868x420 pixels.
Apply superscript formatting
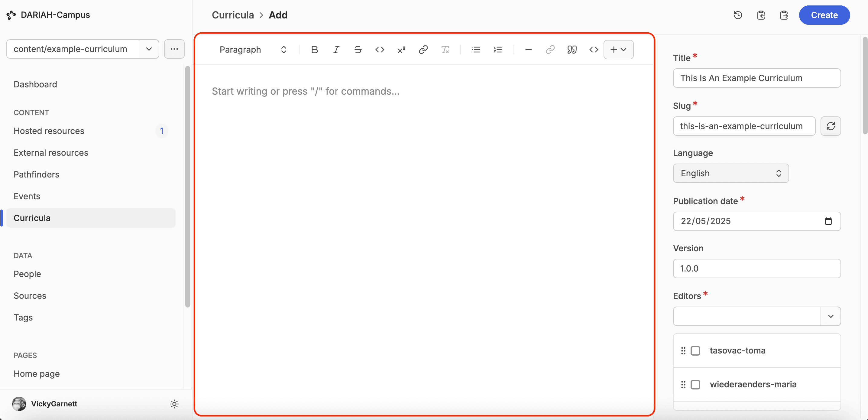(x=401, y=50)
